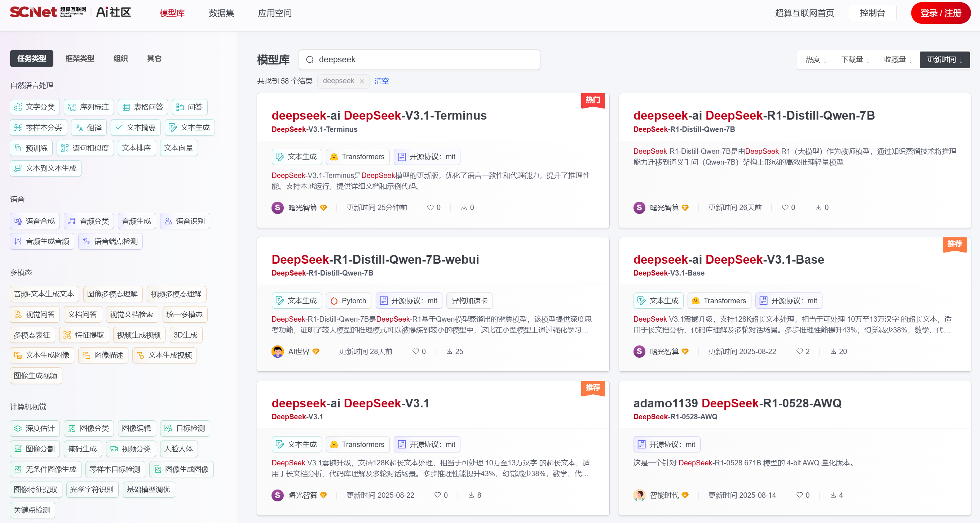The image size is (980, 523).
Task: Toggle the 文本生成 task filter
Action: click(189, 128)
